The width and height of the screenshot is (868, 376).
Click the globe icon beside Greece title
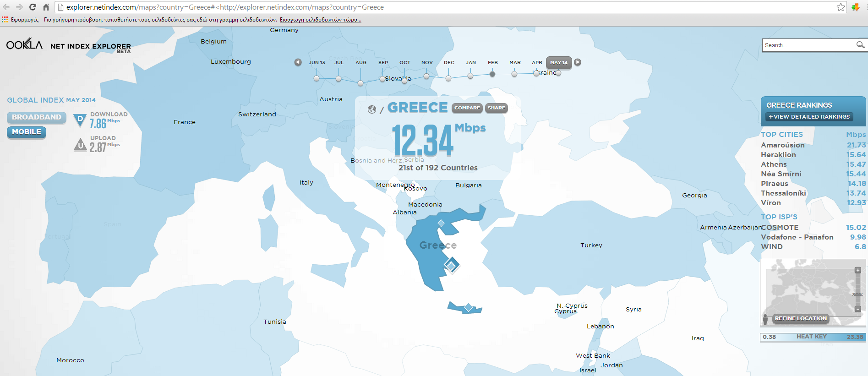(372, 109)
